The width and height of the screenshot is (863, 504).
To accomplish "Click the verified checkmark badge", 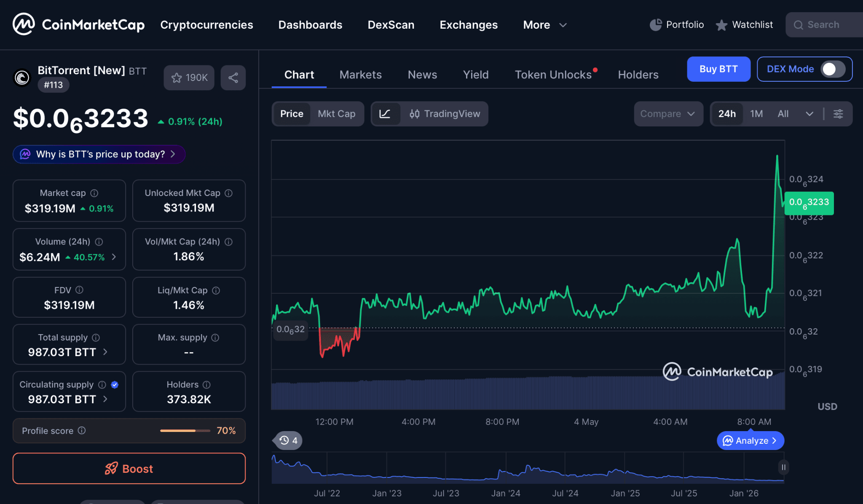I will 115,385.
